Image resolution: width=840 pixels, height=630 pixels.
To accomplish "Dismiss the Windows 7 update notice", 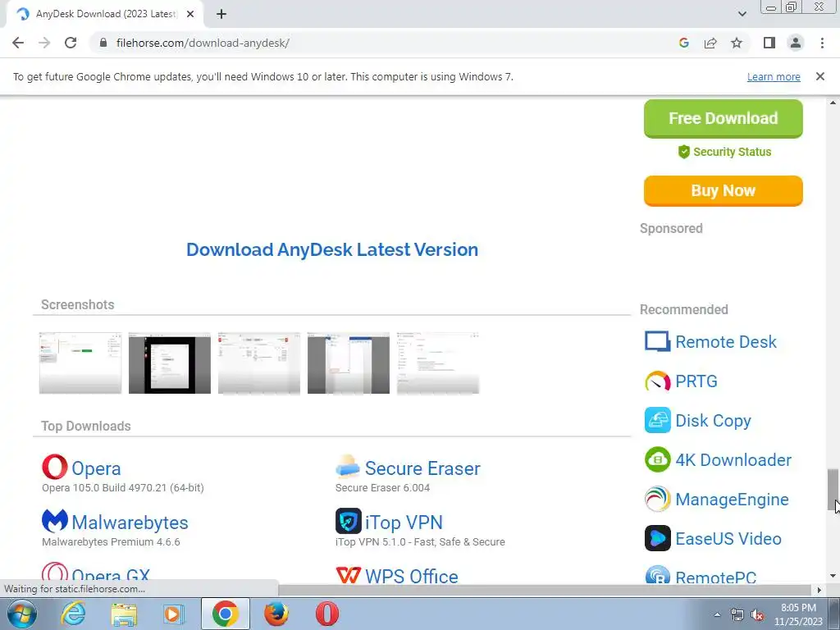I will tap(820, 76).
